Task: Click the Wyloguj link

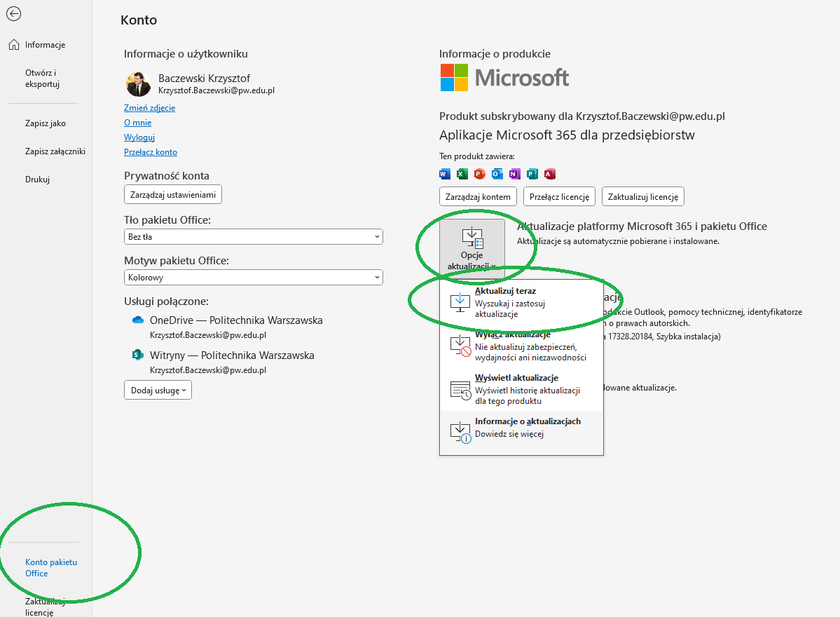Action: click(139, 137)
